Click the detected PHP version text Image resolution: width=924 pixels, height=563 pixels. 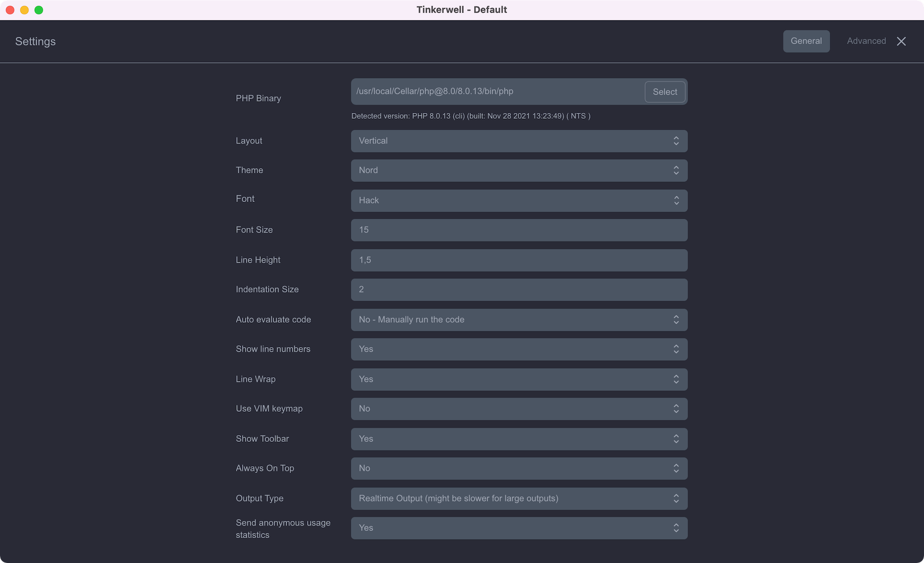471,116
